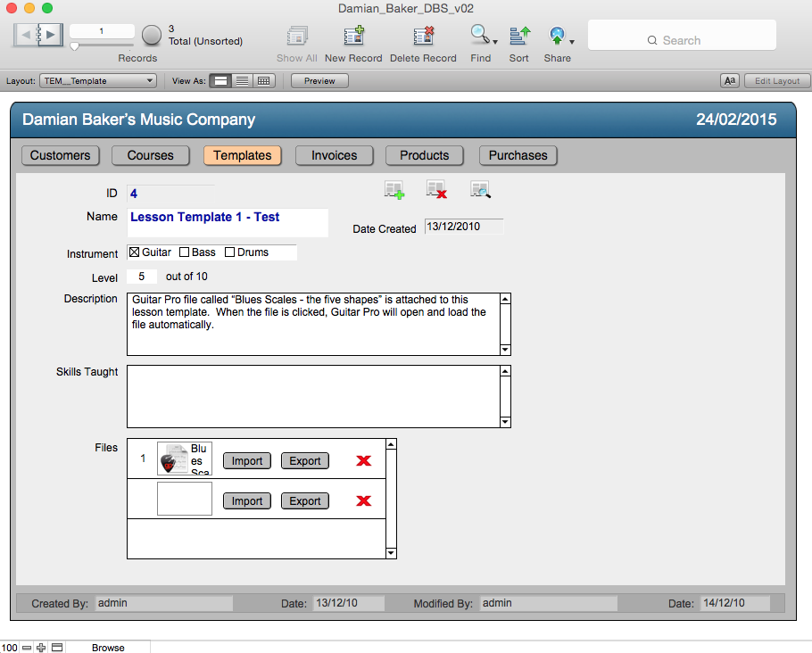Click the Files list scrollbar up arrow

392,444
